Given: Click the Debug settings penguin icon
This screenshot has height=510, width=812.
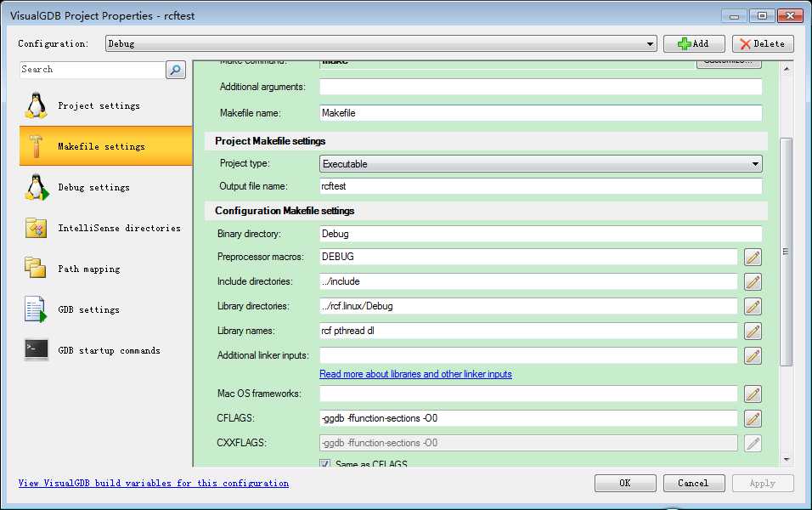Looking at the screenshot, I should [x=37, y=187].
